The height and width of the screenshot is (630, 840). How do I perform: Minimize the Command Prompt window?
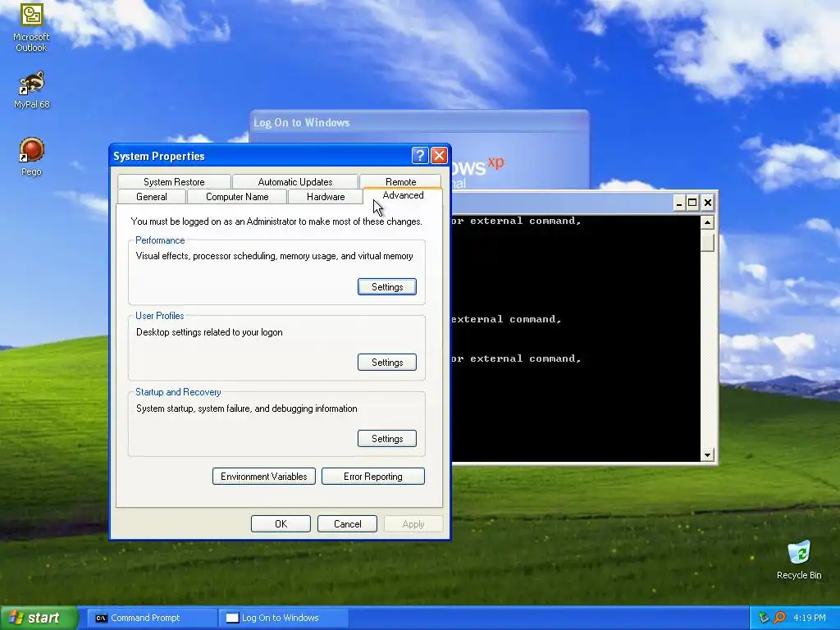pyautogui.click(x=678, y=203)
